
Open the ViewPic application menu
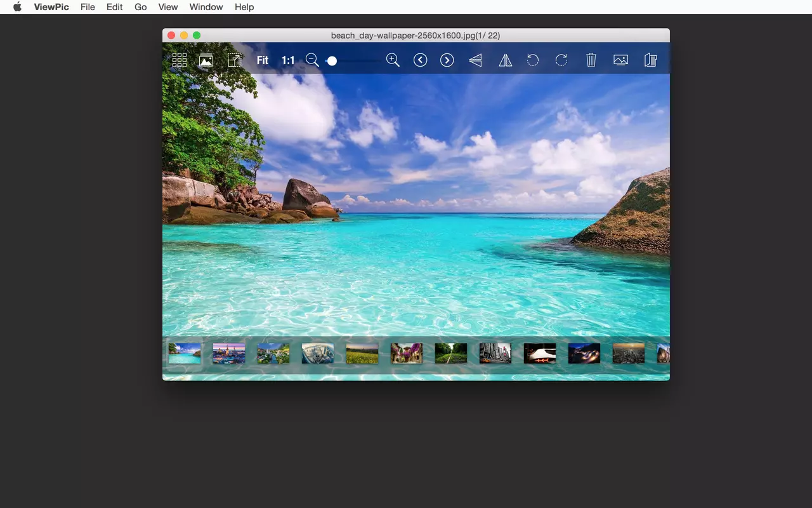51,7
